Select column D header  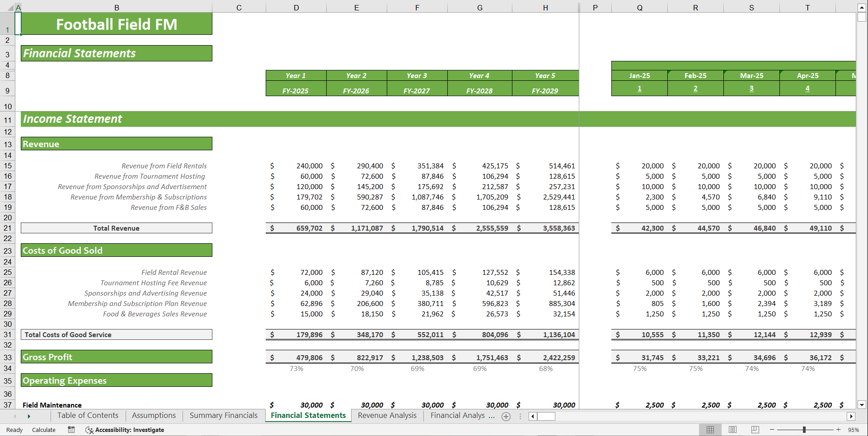(296, 7)
